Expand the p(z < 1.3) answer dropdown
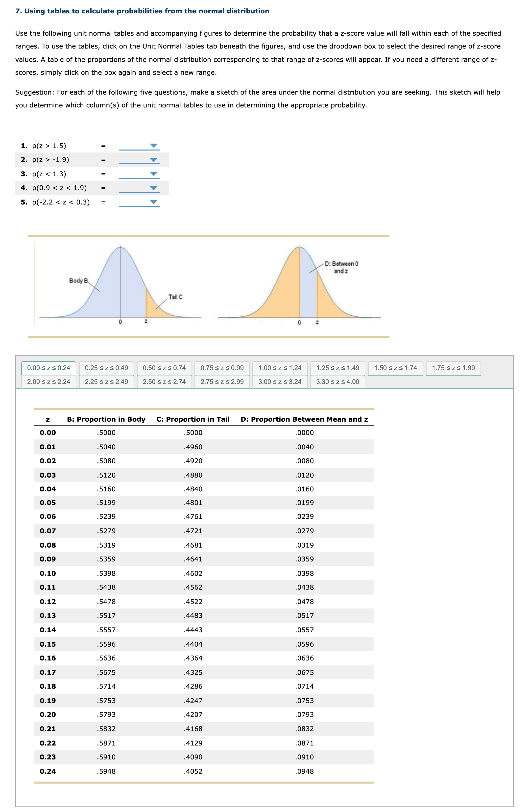 [139, 174]
